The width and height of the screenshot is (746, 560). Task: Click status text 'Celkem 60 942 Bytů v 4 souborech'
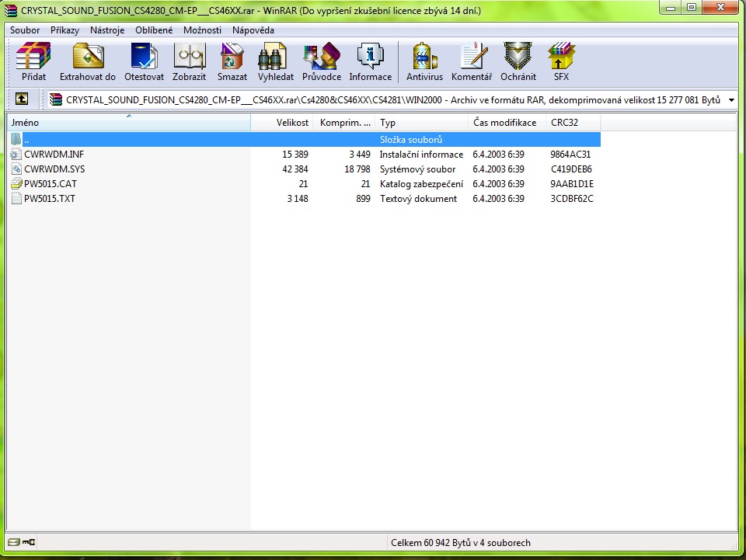(x=461, y=542)
